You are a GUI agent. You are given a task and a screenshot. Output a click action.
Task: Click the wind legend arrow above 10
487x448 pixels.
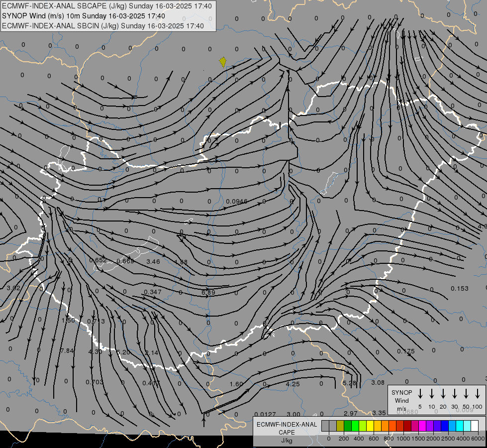coord(432,394)
